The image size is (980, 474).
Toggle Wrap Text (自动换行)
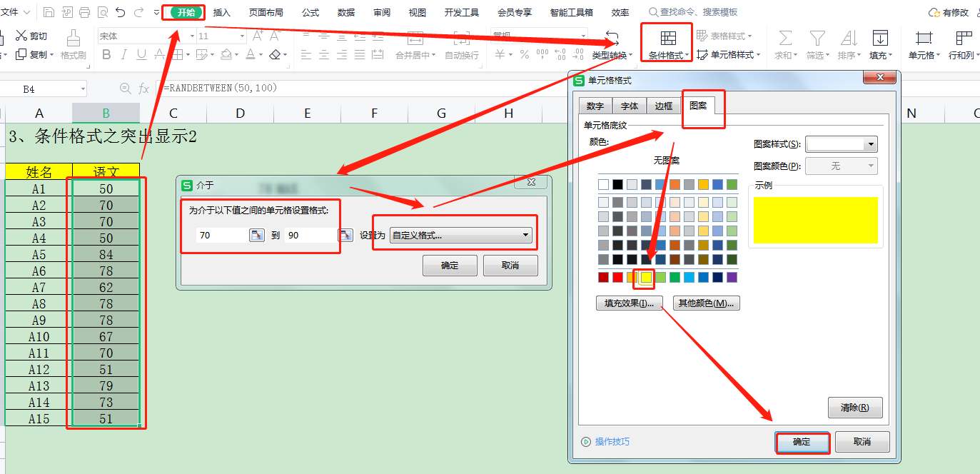462,45
